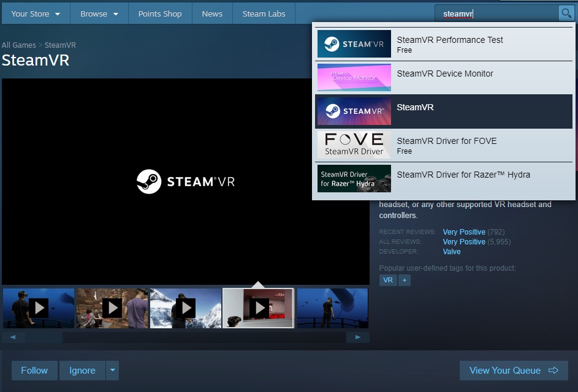Click the VR tag
Viewport: 578px width, 392px height.
click(388, 280)
